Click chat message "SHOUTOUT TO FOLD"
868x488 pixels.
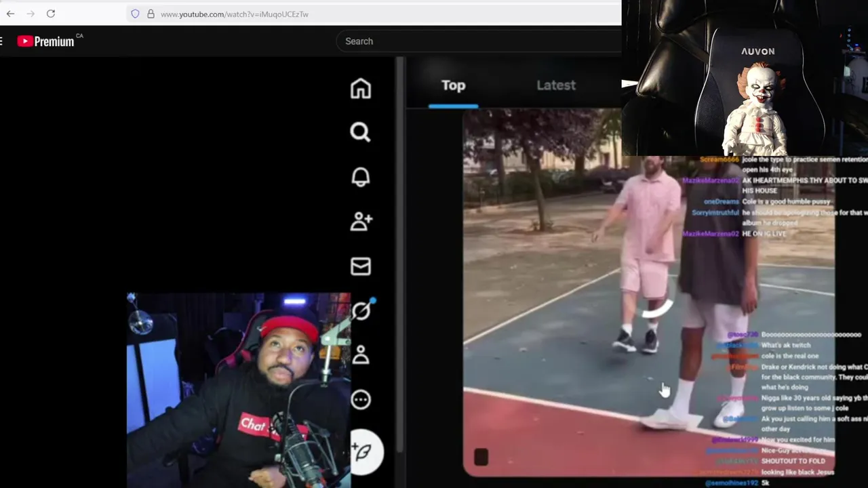point(792,462)
